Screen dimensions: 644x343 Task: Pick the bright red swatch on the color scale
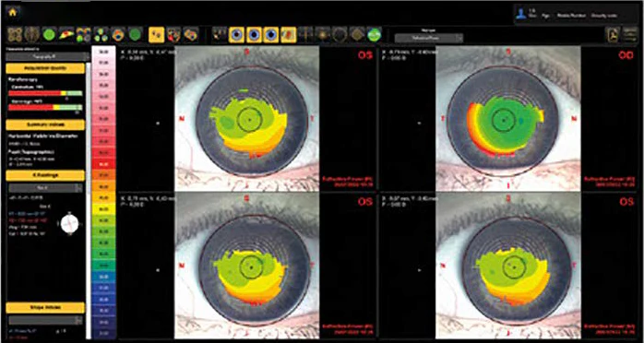pos(104,163)
